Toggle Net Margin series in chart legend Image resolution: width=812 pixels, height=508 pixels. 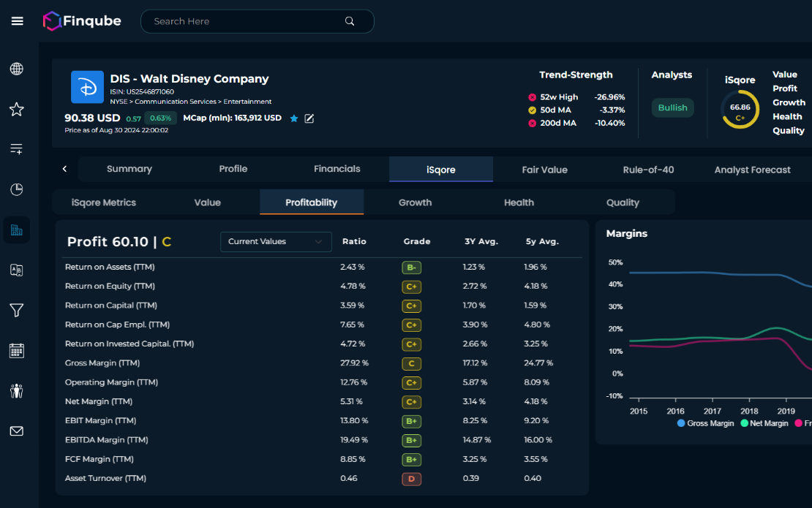click(x=764, y=423)
